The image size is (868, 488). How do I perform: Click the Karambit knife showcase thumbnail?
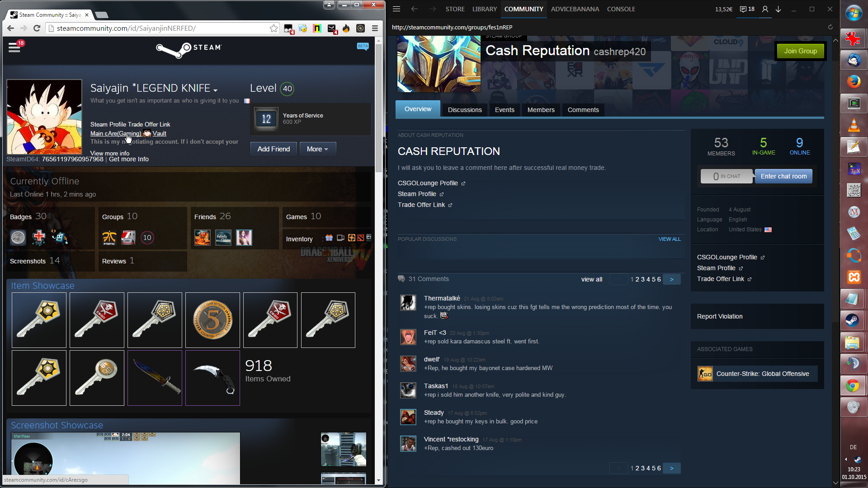pos(212,378)
